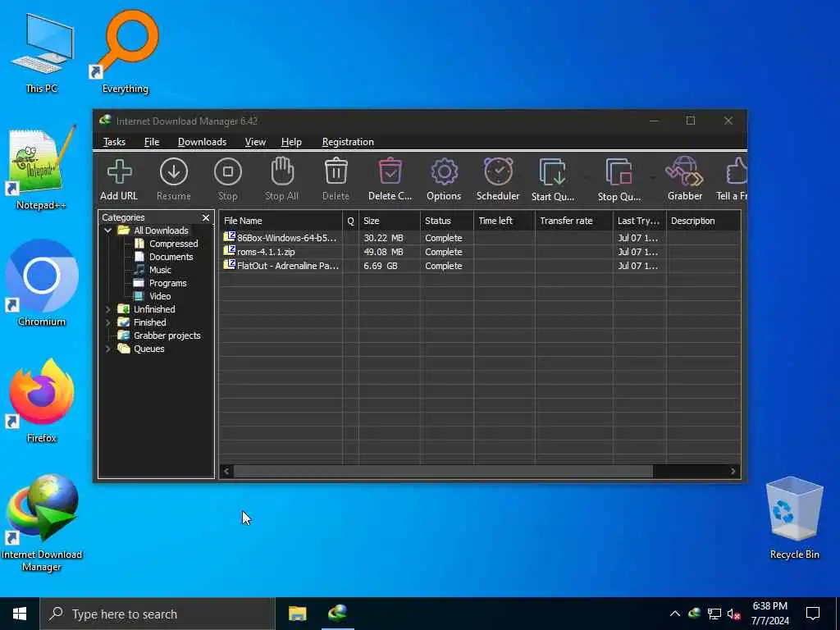This screenshot has height=630, width=840.
Task: Open dropdown arrow next to Start Queue
Action: tap(587, 177)
